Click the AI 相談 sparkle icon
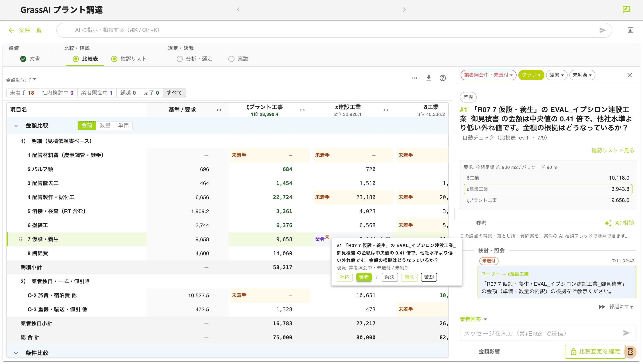The image size is (643, 364). coord(608,223)
